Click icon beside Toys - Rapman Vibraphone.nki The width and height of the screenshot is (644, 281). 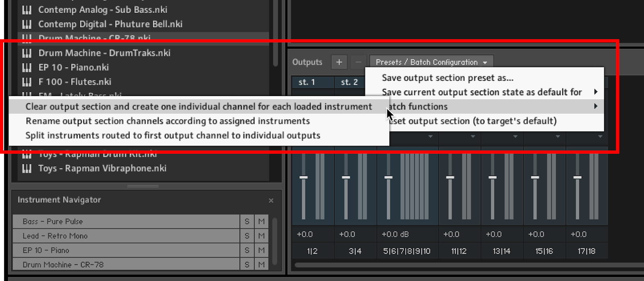pyautogui.click(x=27, y=168)
